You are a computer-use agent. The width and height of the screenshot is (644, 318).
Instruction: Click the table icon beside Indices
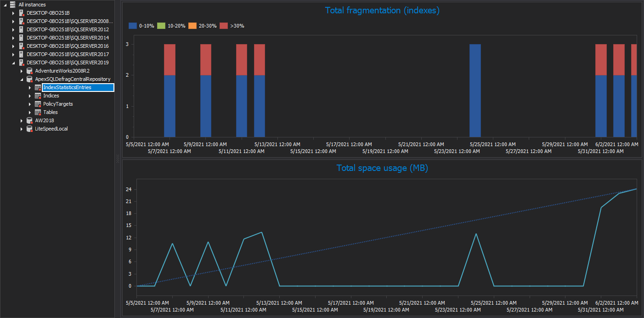(x=38, y=96)
